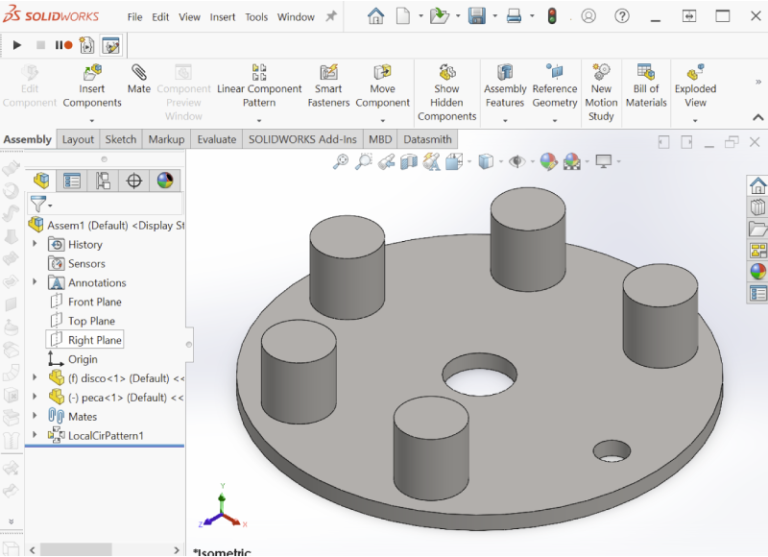This screenshot has height=557, width=768.
Task: Click the Play macro button
Action: click(17, 45)
